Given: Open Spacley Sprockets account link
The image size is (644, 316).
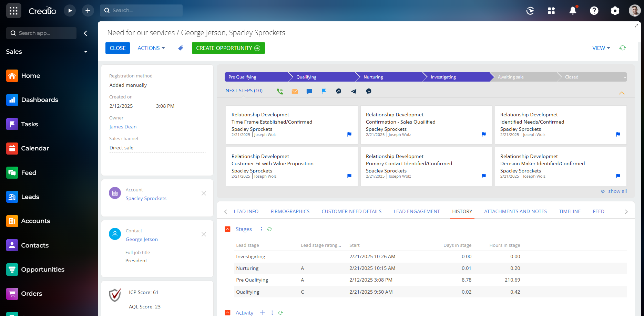Looking at the screenshot, I should click(x=146, y=198).
